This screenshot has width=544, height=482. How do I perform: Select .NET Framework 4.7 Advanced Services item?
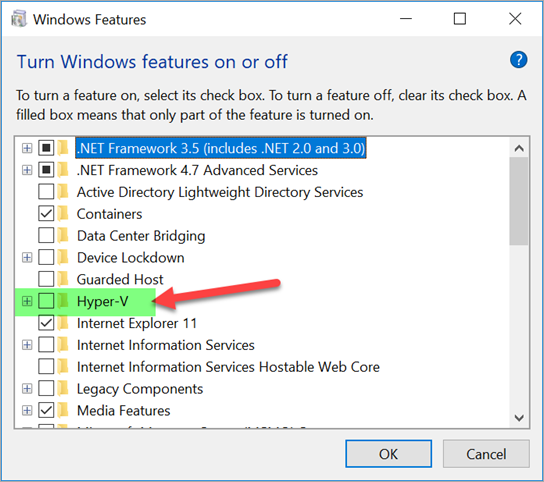(197, 170)
